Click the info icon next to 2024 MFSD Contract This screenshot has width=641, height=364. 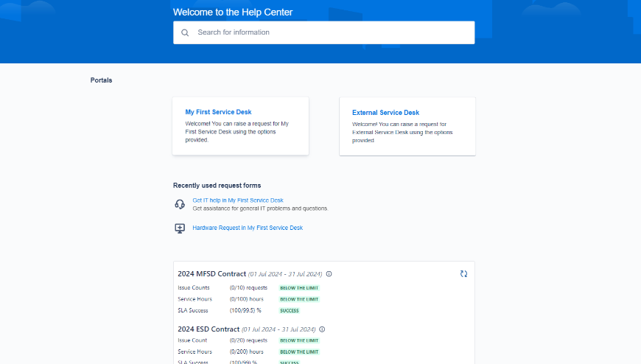click(329, 274)
